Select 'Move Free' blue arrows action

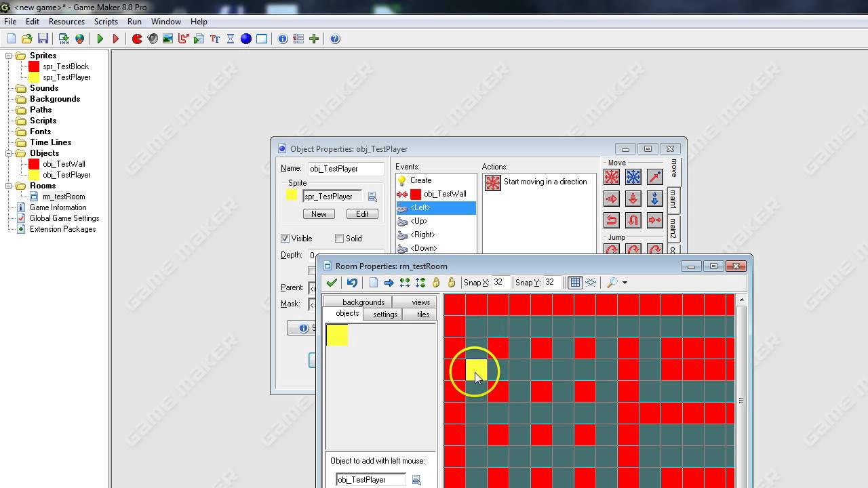pos(633,177)
